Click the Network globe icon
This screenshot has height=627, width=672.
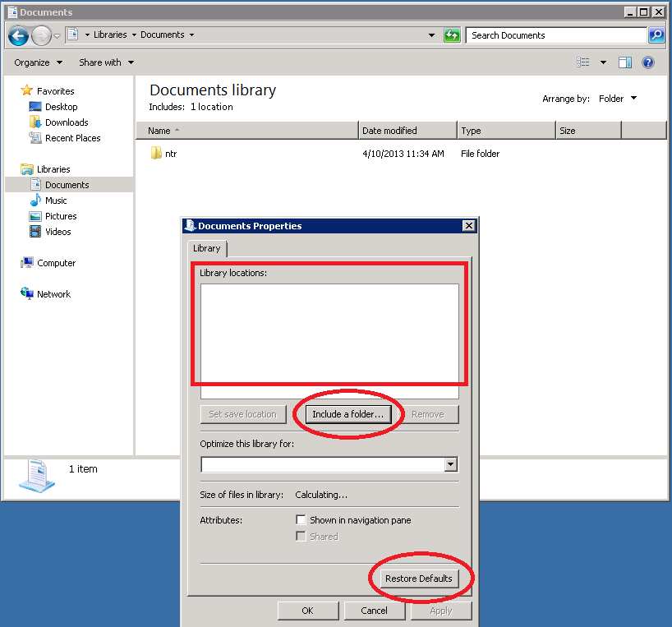click(26, 293)
